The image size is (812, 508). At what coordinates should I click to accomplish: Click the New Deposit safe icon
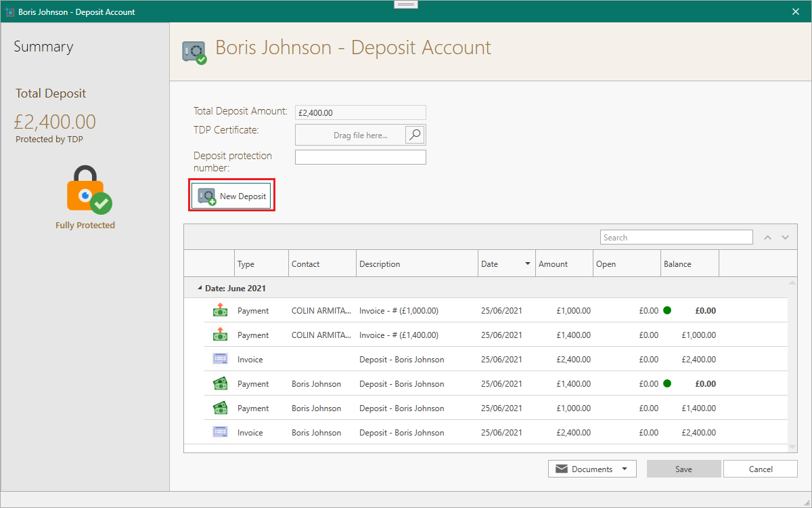pyautogui.click(x=206, y=196)
